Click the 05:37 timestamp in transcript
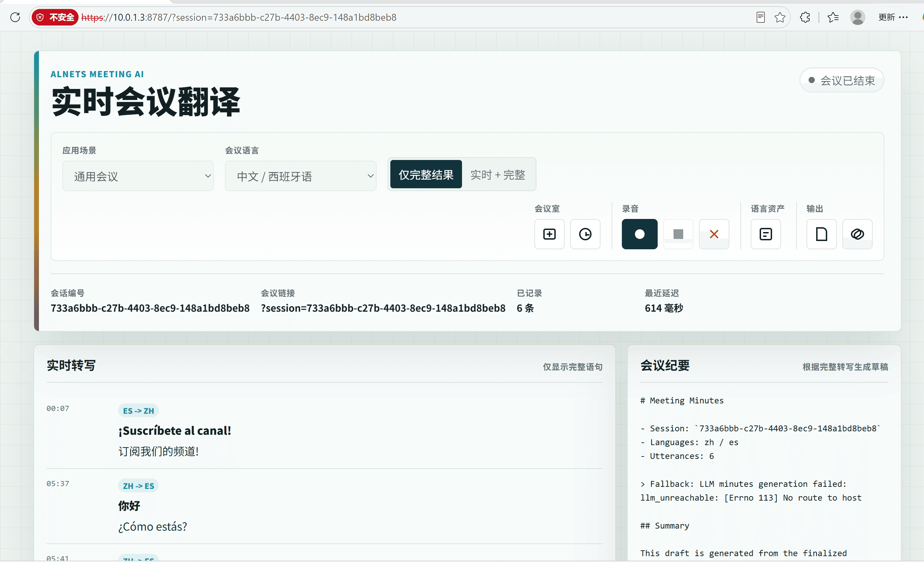924x562 pixels. 58,484
